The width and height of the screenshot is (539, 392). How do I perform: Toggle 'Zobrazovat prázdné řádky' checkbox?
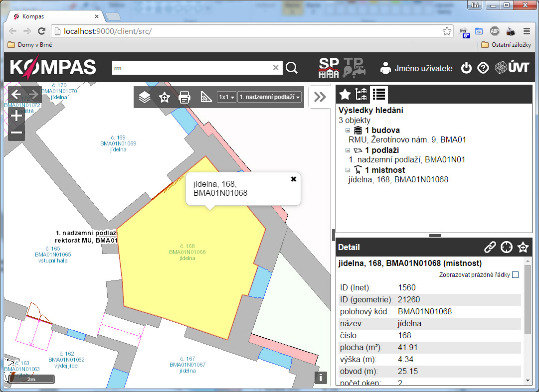pyautogui.click(x=515, y=275)
